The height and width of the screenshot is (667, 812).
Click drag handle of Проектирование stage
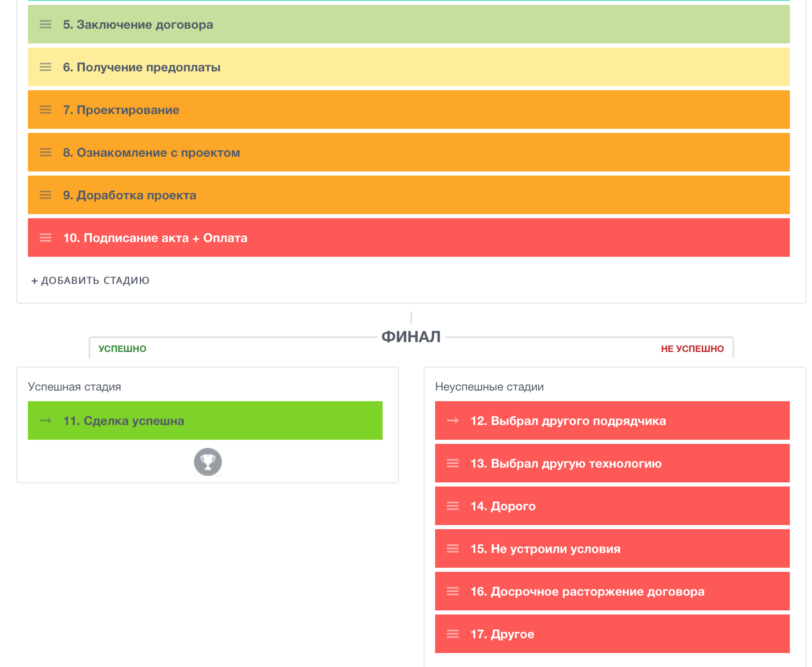[46, 110]
